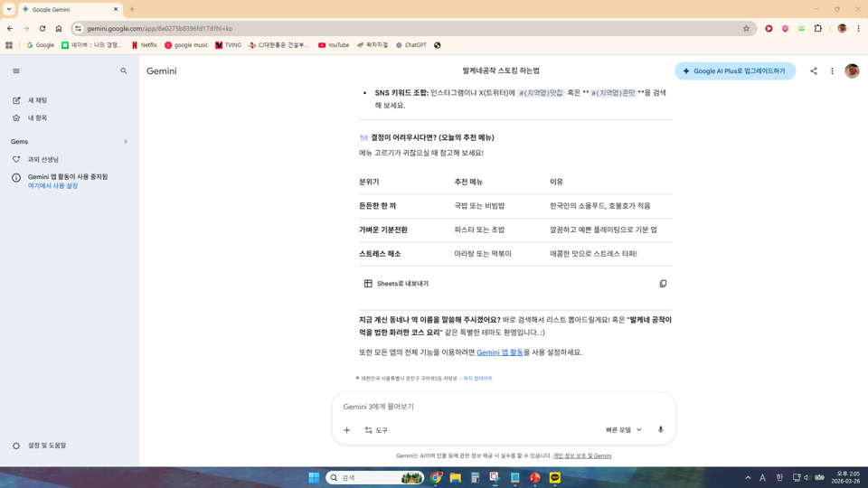Reload the page with refresh icon
The image size is (868, 488).
click(42, 28)
